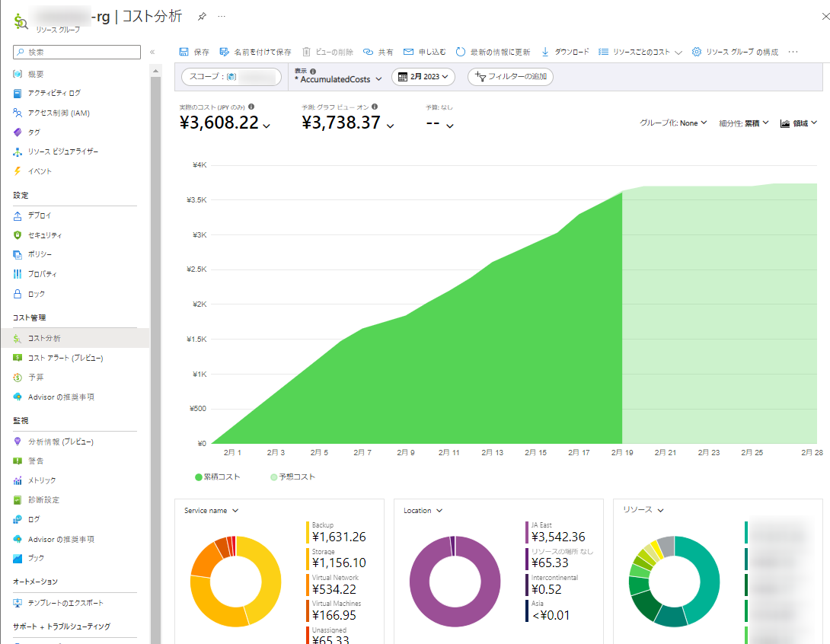Click フィルターの追加 to add a filter
This screenshot has height=644, width=830.
point(510,77)
